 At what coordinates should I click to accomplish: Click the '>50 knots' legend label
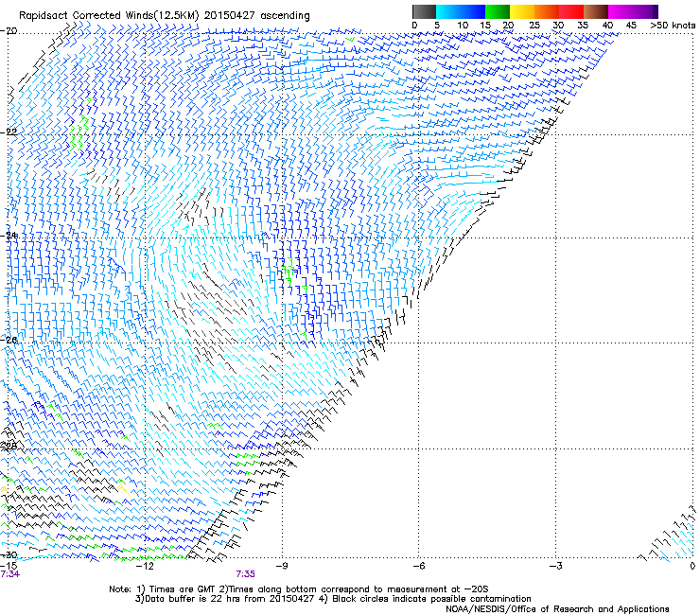[674, 26]
